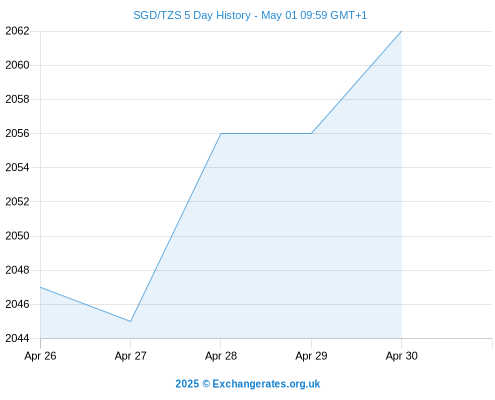The height and width of the screenshot is (400, 495).
Task: Select the Apr 28 x-axis label
Action: (221, 356)
